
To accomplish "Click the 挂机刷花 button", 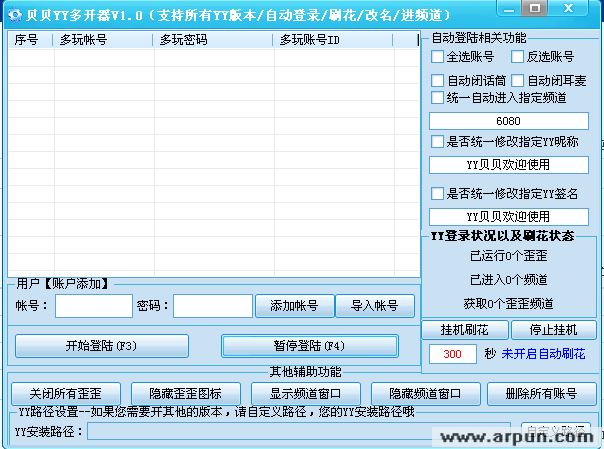I will point(465,330).
